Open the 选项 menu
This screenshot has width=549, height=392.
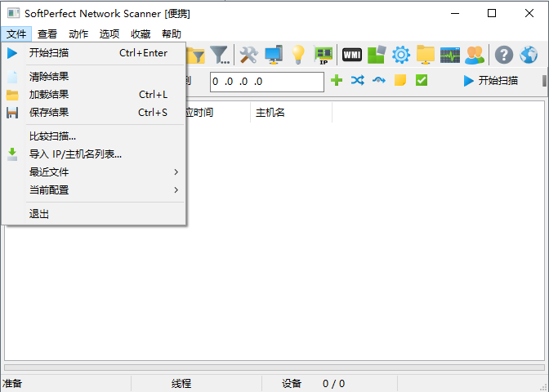click(109, 34)
